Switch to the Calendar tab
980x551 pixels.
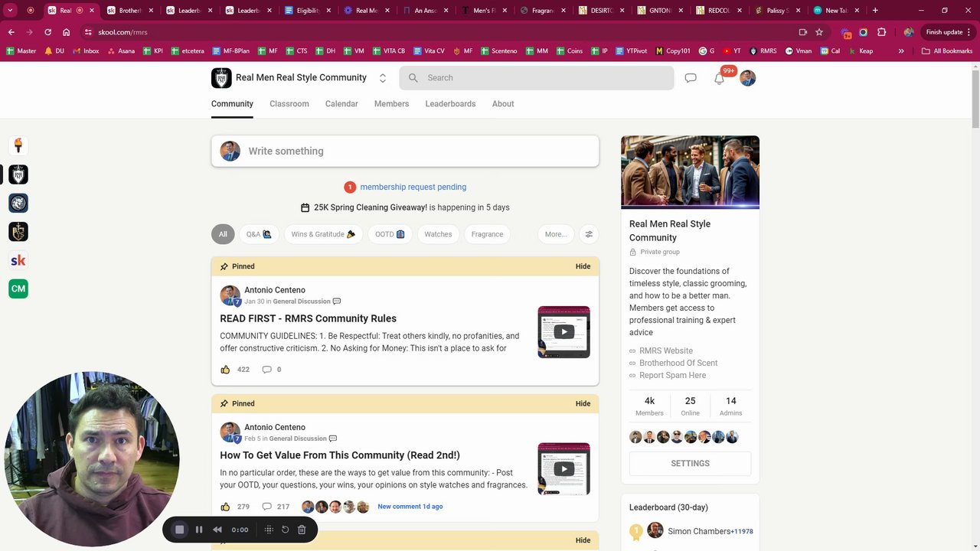pos(341,104)
